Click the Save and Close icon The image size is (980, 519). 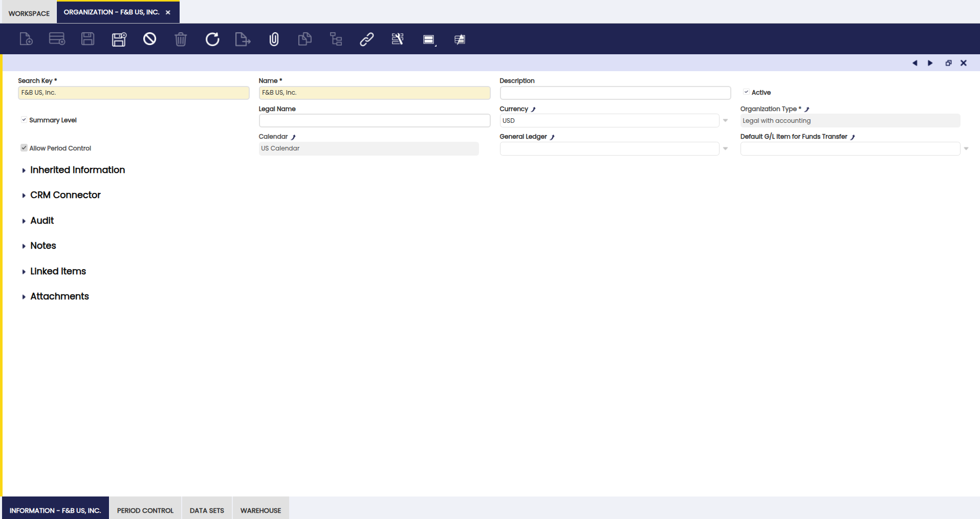[119, 39]
